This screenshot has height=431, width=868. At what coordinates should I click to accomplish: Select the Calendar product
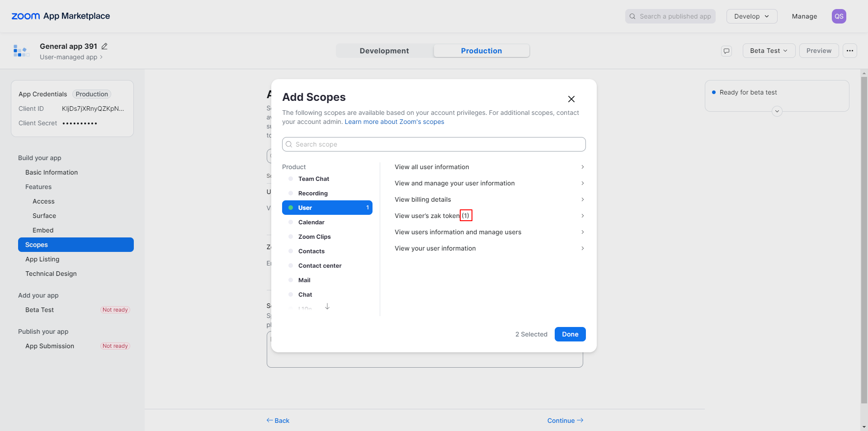[x=311, y=222]
